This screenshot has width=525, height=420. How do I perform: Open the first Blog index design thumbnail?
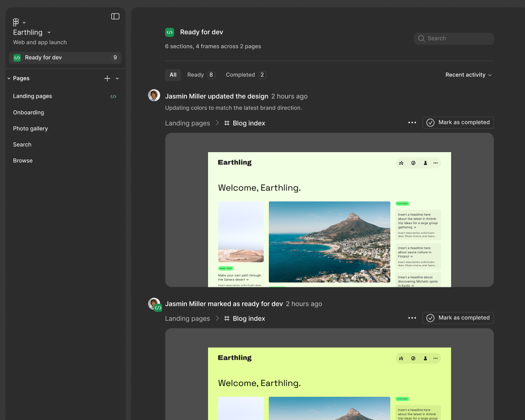coord(329,210)
